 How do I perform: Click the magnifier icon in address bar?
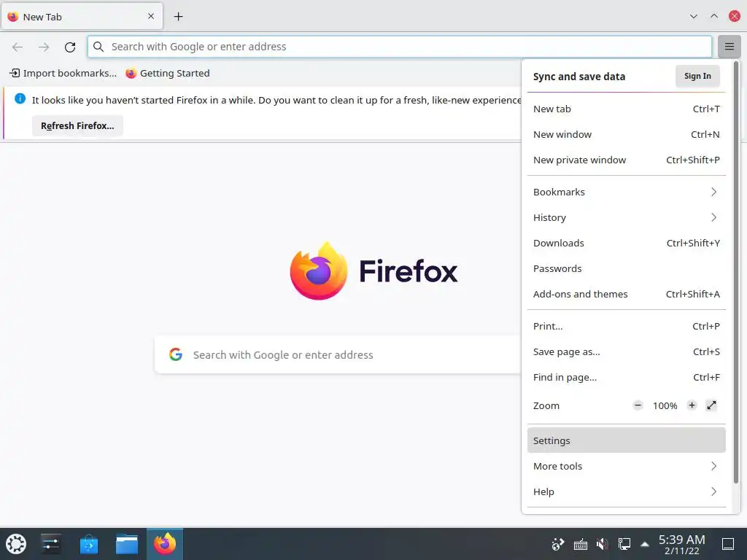[x=98, y=47]
